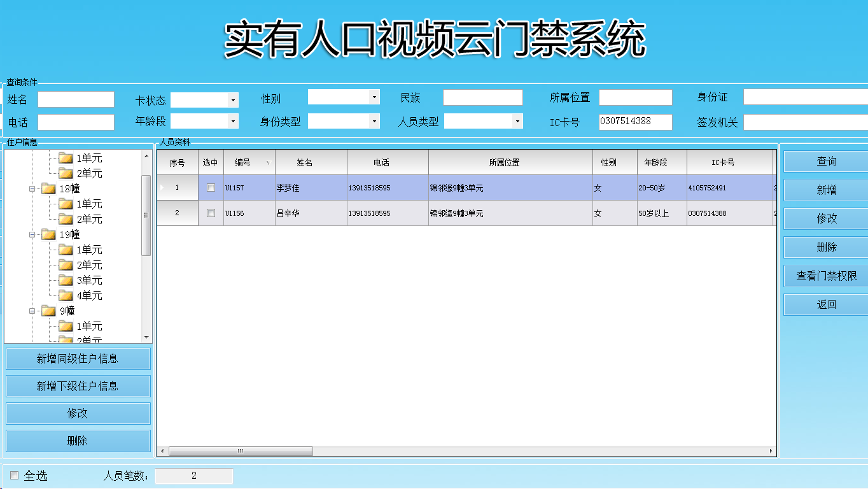This screenshot has height=489, width=868.
Task: Enable the 全选 checkbox
Action: [15, 475]
